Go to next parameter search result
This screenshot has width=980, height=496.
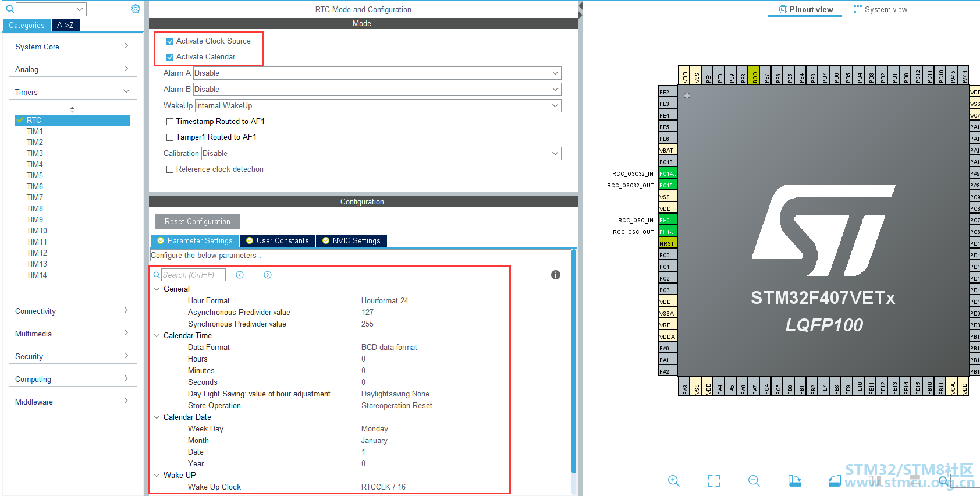268,275
